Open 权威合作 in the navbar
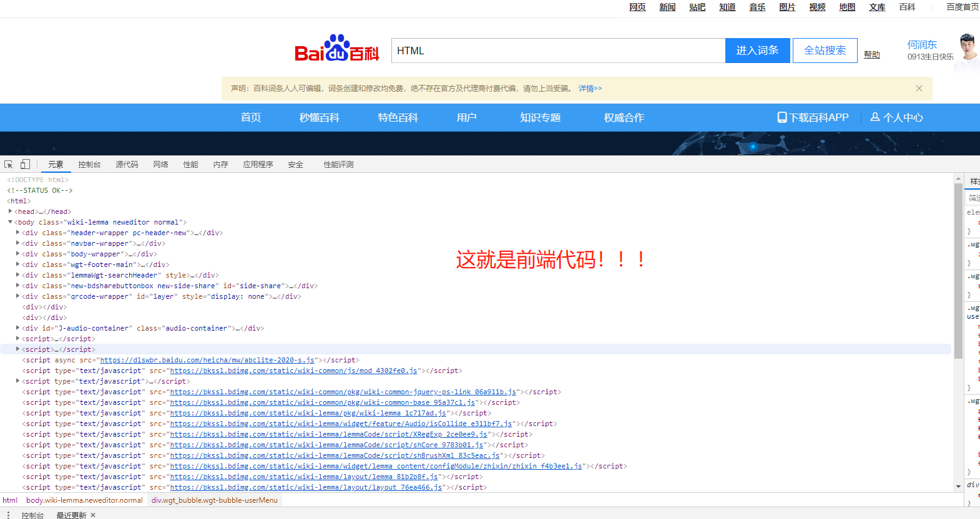 pyautogui.click(x=624, y=117)
